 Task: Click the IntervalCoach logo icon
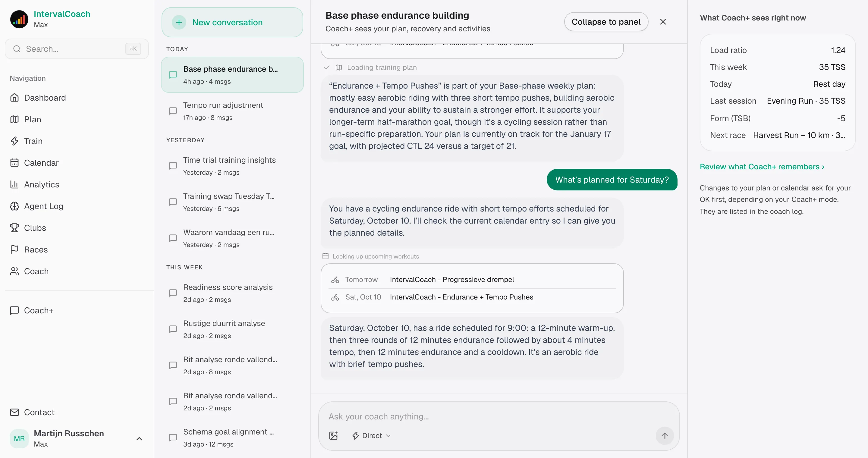tap(19, 19)
